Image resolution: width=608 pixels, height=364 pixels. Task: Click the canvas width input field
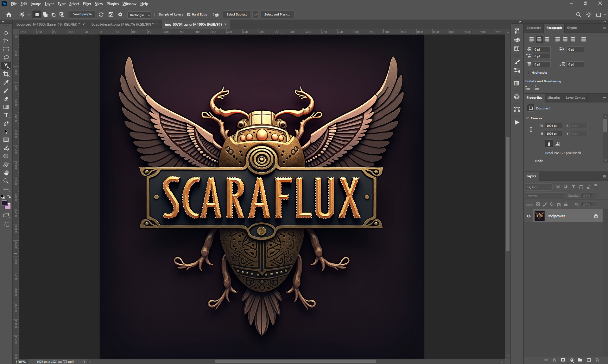point(553,126)
